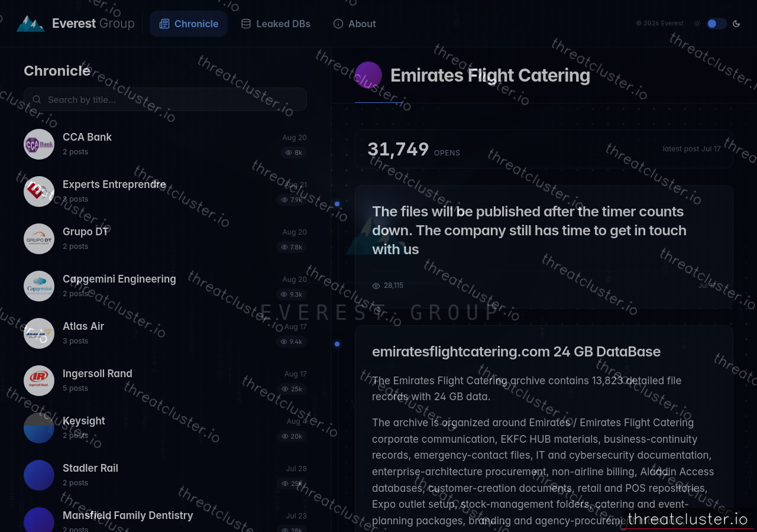The image size is (757, 532).
Task: Open the Grupo DT entry
Action: (x=165, y=239)
